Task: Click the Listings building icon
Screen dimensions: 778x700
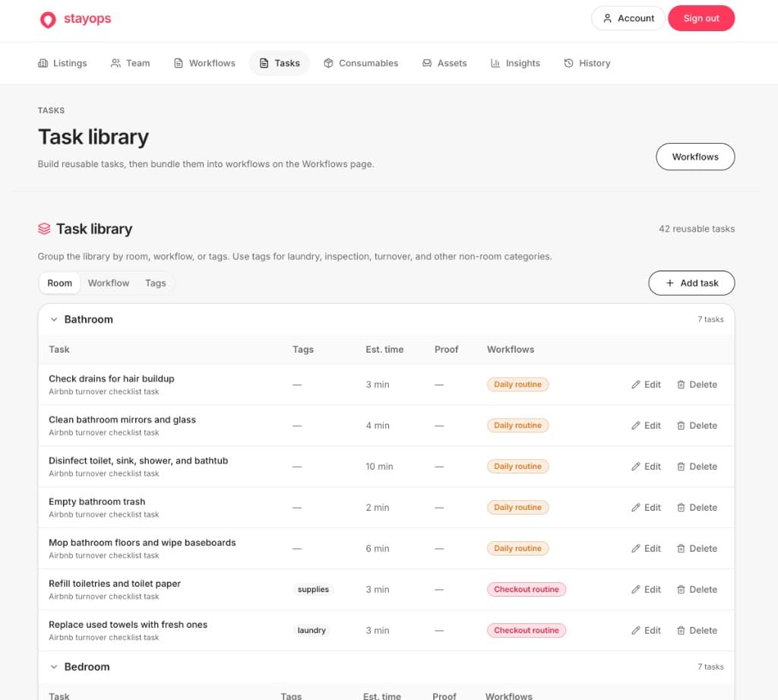Action: pos(43,63)
